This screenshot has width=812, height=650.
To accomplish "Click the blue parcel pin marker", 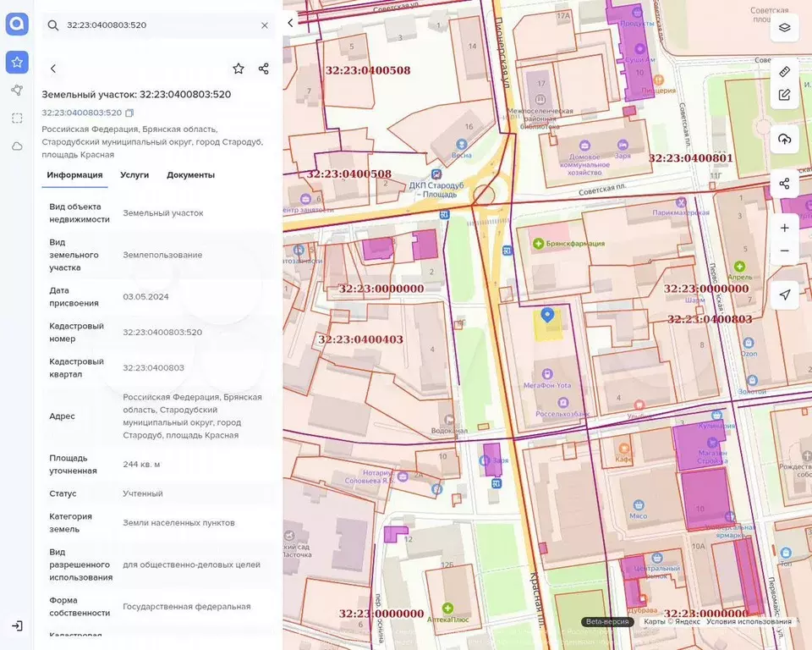I will pyautogui.click(x=547, y=315).
